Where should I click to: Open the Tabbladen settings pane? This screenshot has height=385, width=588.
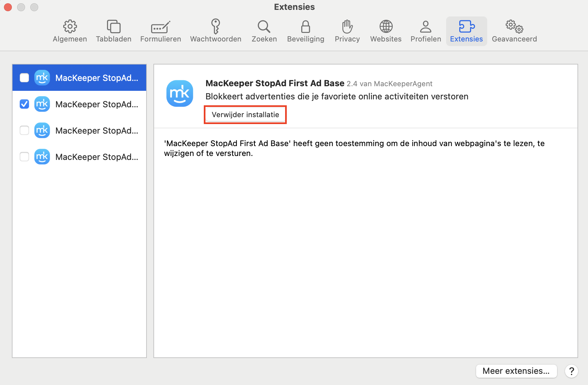pyautogui.click(x=114, y=31)
